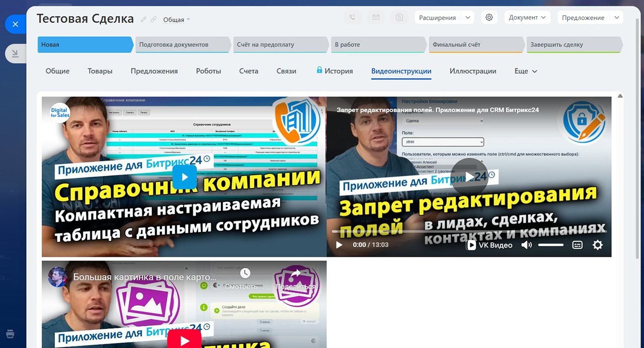
Task: Select the Видеоинструкции tab
Action: [401, 71]
